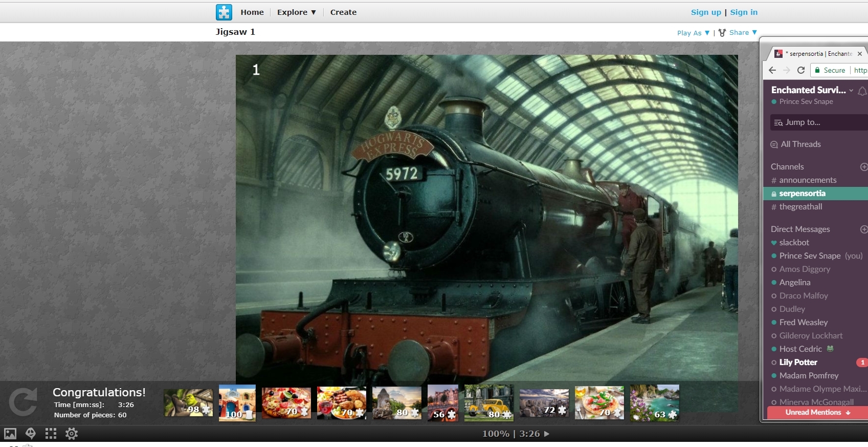The width and height of the screenshot is (868, 447).
Task: Close the serpensortia browser tab
Action: click(x=860, y=54)
